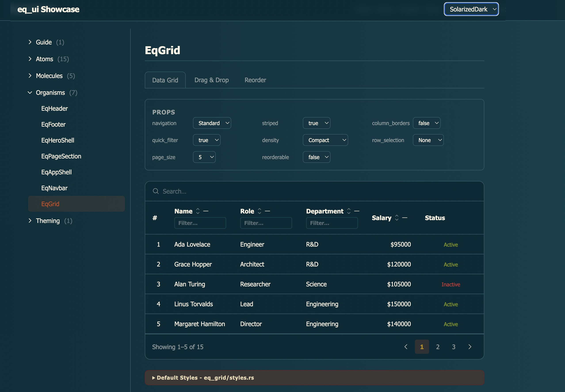The width and height of the screenshot is (565, 392).
Task: Open the density dropdown showing Compact
Action: [x=325, y=140]
